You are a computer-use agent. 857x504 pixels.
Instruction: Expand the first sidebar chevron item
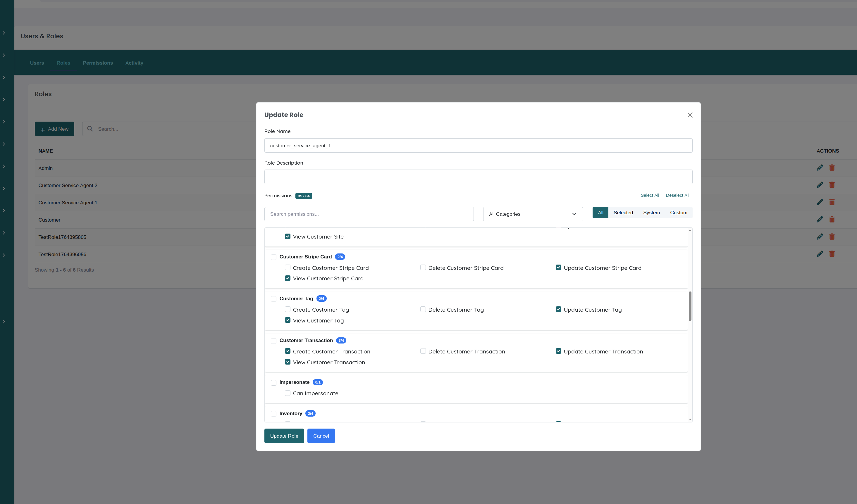(4, 33)
